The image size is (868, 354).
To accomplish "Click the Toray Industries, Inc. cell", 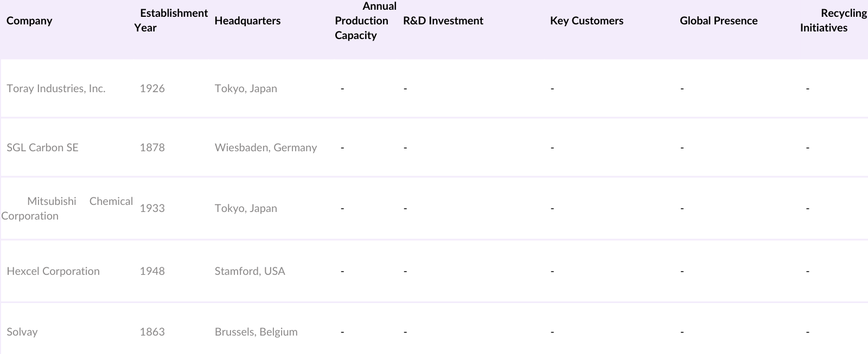I will (x=56, y=88).
